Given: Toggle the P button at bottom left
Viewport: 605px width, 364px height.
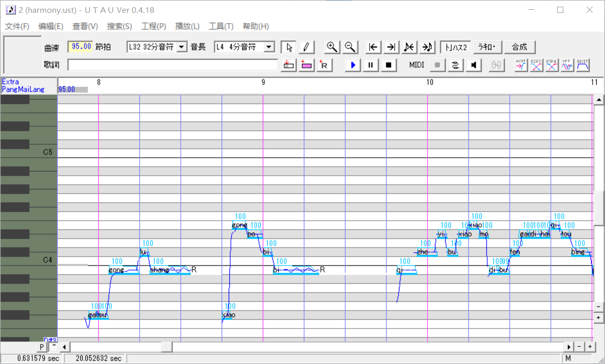Looking at the screenshot, I should [x=42, y=347].
